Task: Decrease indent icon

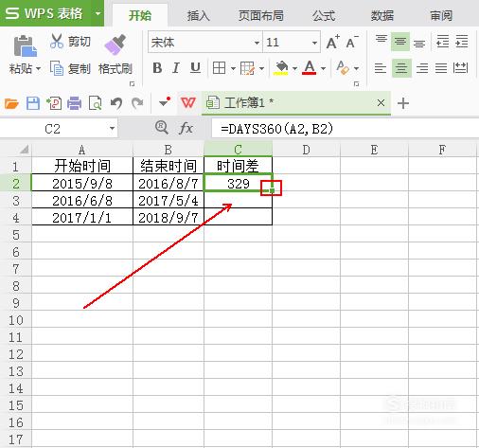Action: point(443,42)
